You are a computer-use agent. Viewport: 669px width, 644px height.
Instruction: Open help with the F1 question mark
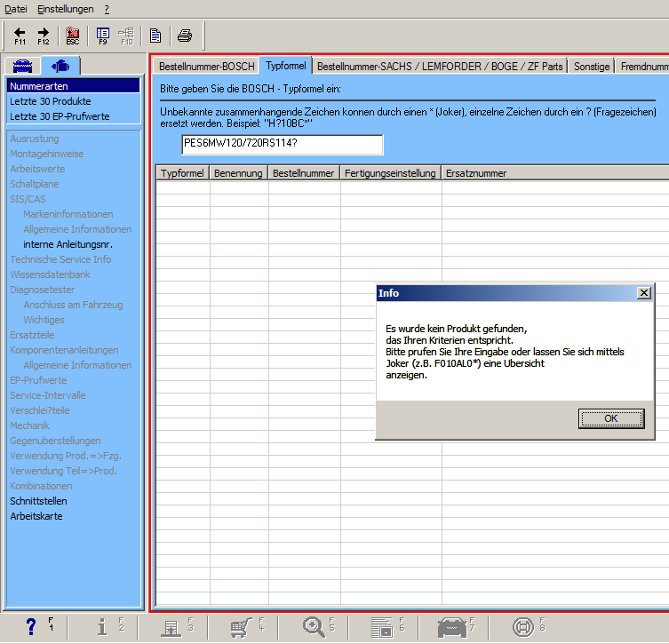click(31, 627)
